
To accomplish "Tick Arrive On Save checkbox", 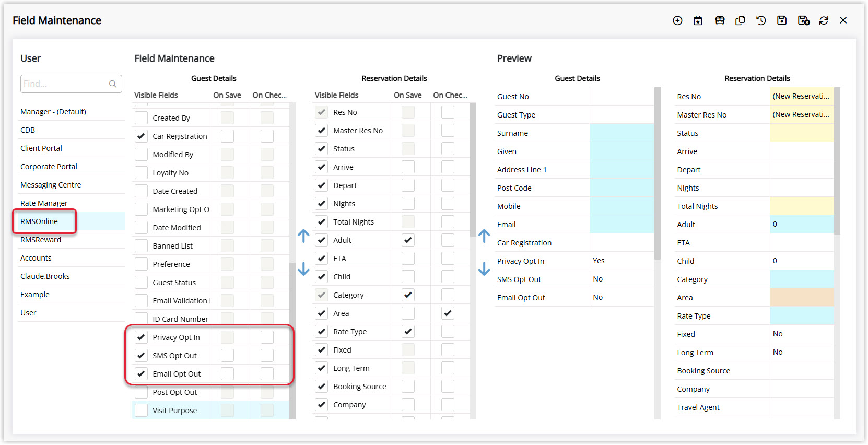I will click(408, 167).
